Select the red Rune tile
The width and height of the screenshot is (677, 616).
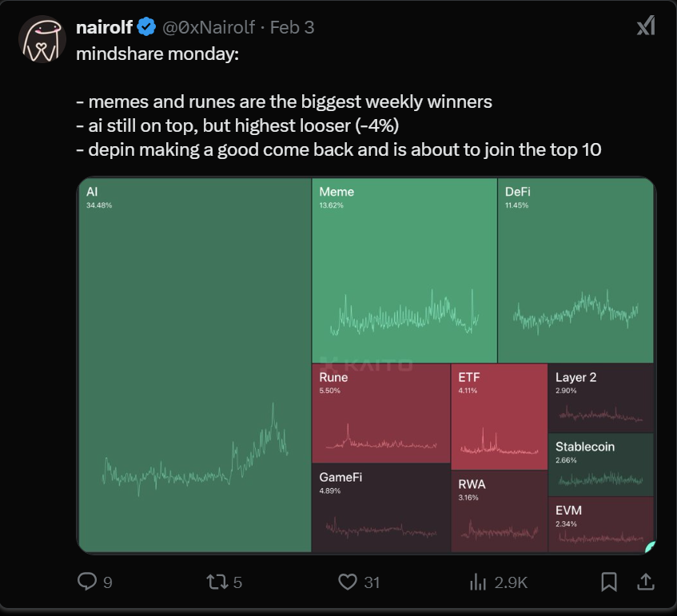380,412
